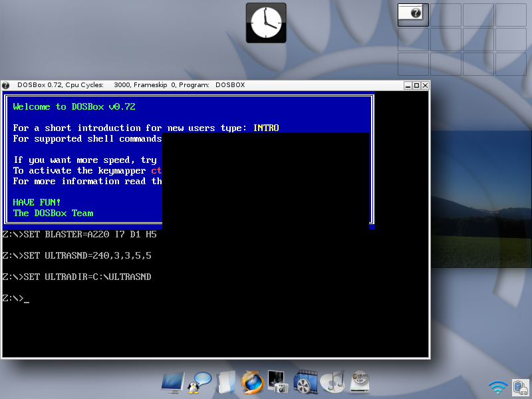Open the battery power plug tray icon

[521, 387]
